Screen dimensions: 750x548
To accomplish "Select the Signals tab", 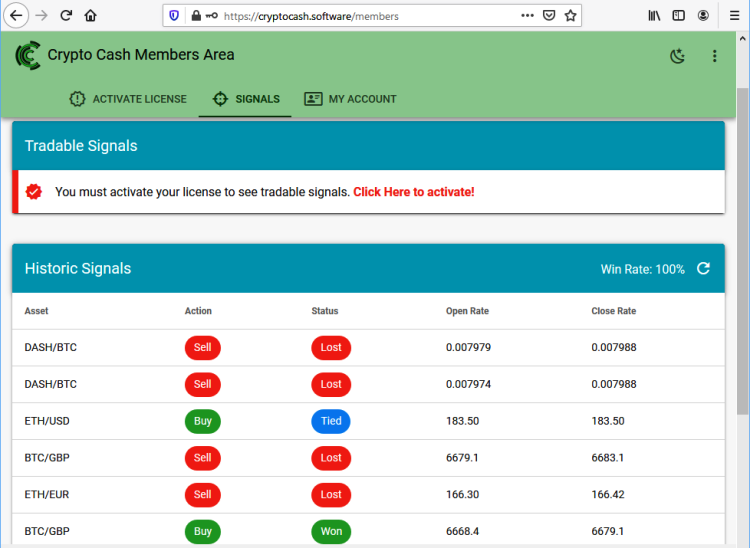I will pyautogui.click(x=245, y=99).
